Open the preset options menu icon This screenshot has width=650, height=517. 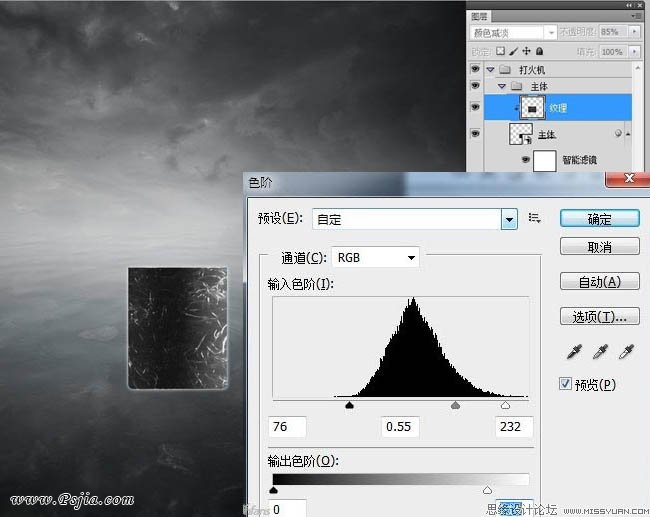click(x=535, y=218)
